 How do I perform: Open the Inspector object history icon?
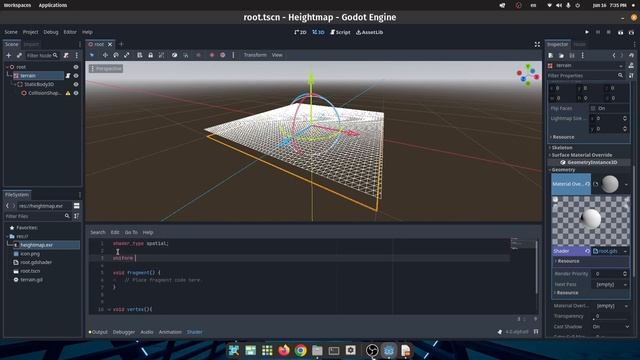coord(631,56)
